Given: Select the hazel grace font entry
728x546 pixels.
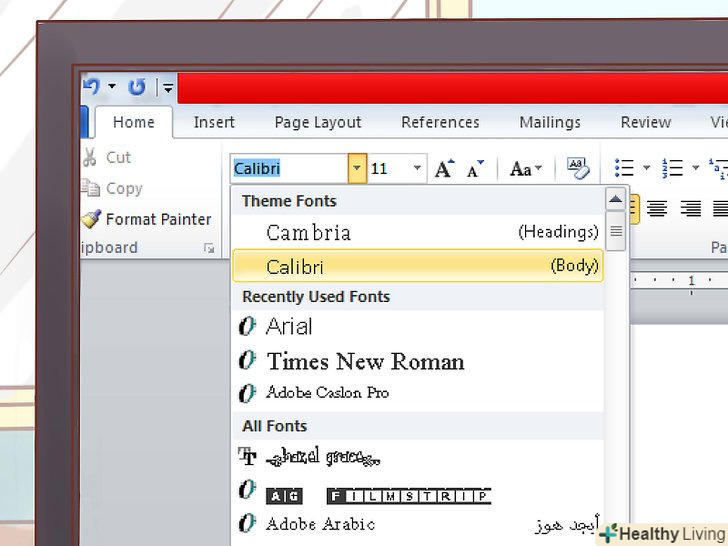Looking at the screenshot, I should pyautogui.click(x=418, y=457).
